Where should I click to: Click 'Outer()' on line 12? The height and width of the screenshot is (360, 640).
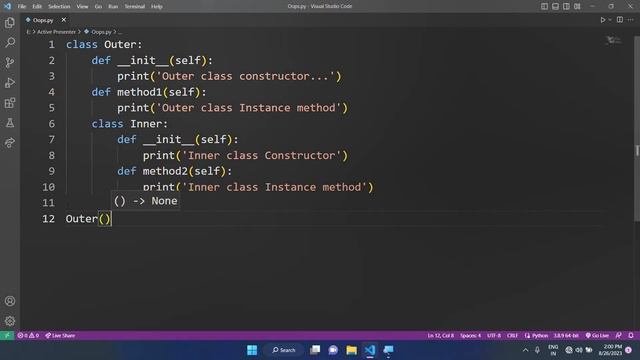[x=88, y=219]
